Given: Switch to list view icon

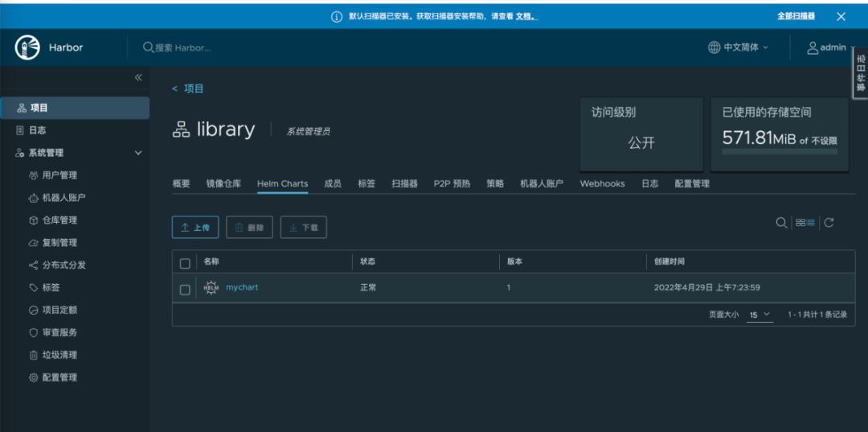Looking at the screenshot, I should (x=810, y=223).
